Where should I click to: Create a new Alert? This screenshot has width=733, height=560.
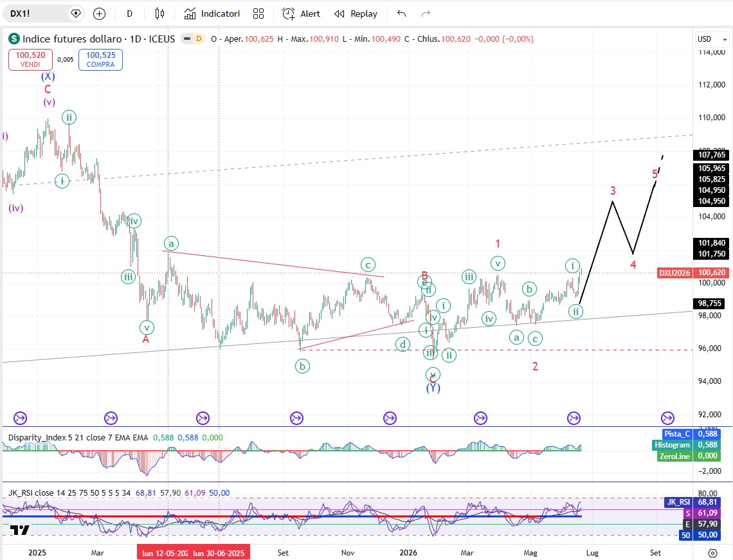[x=301, y=14]
